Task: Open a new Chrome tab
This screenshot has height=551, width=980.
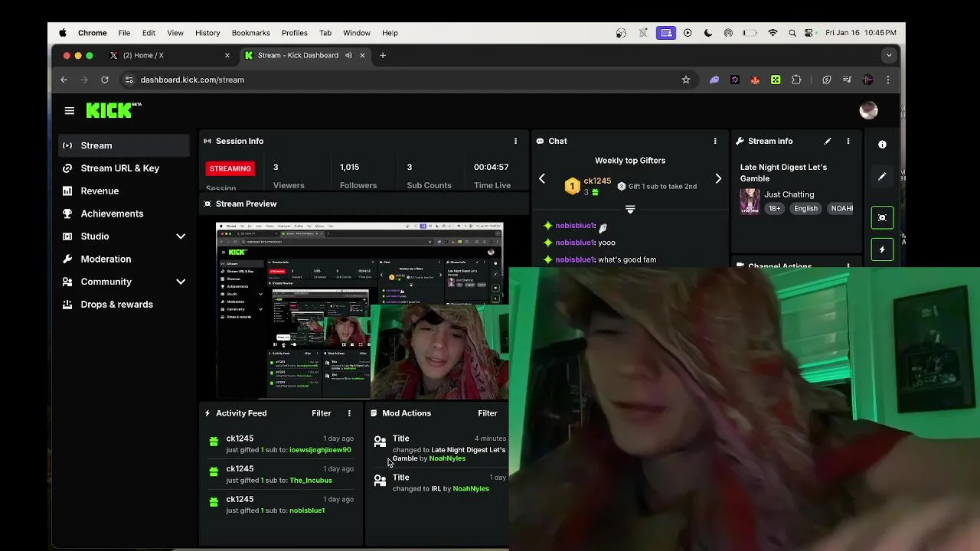Action: click(x=383, y=55)
